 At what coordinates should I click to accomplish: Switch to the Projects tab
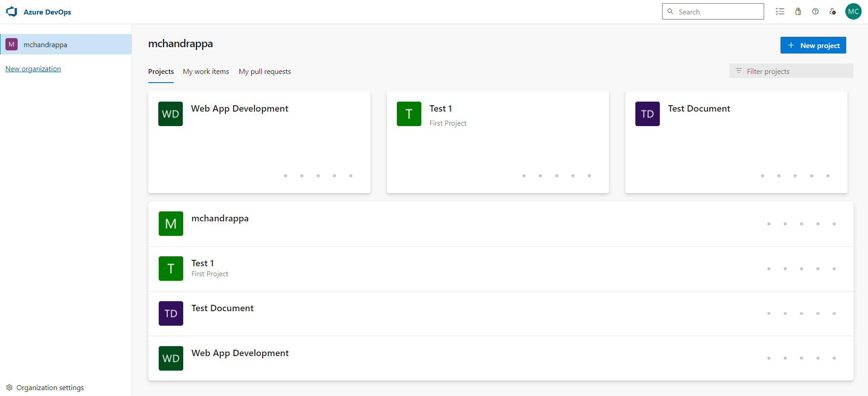pyautogui.click(x=161, y=72)
